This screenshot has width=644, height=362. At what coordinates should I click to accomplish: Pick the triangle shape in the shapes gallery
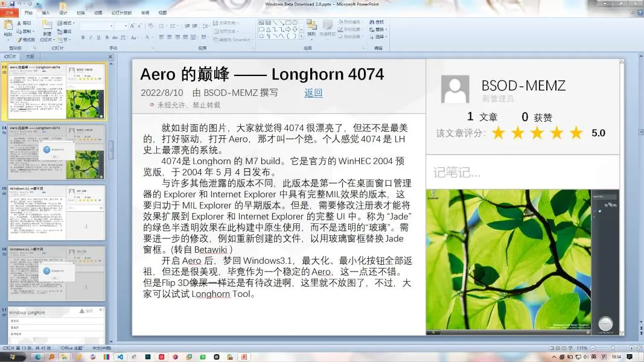[268, 30]
